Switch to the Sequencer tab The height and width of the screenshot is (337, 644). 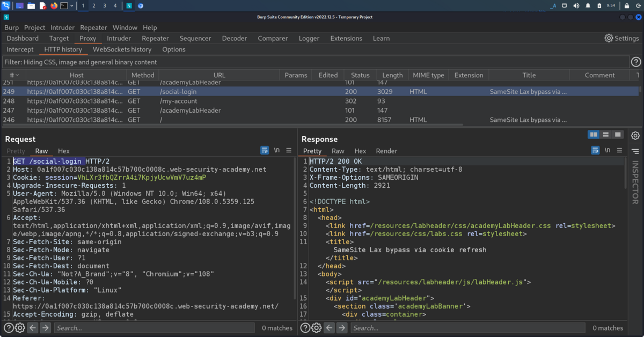195,38
